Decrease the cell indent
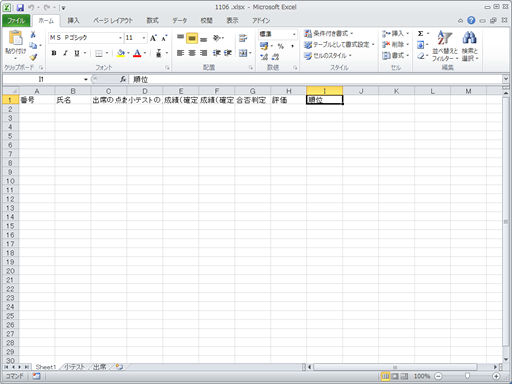Image resolution: width=512 pixels, height=384 pixels. (217, 53)
